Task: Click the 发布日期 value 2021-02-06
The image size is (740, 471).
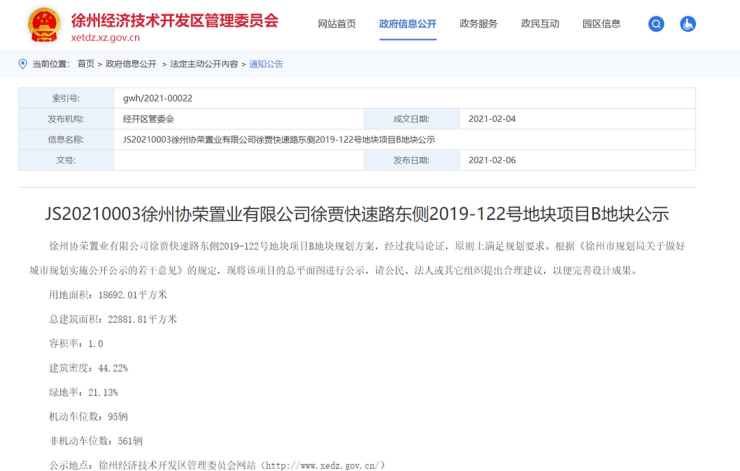Action: tap(492, 160)
